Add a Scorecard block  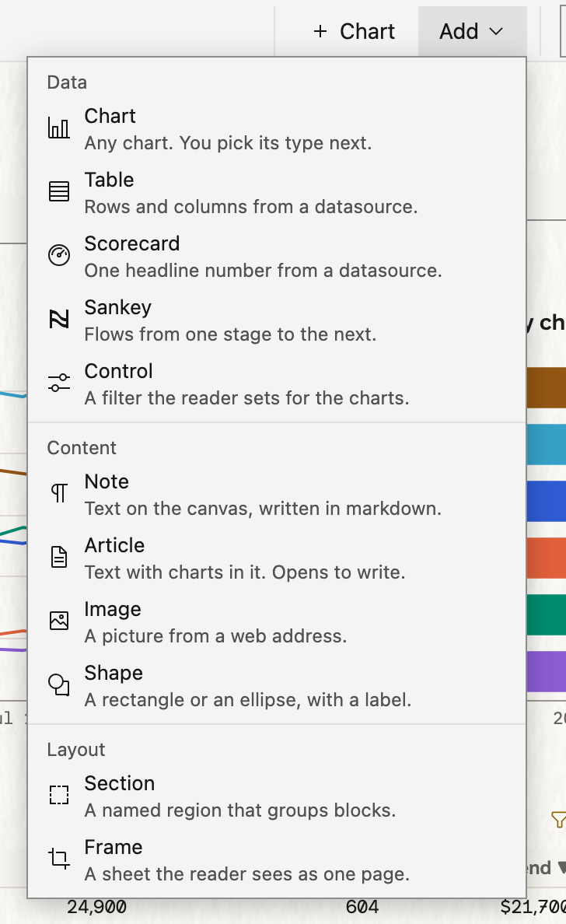[277, 256]
